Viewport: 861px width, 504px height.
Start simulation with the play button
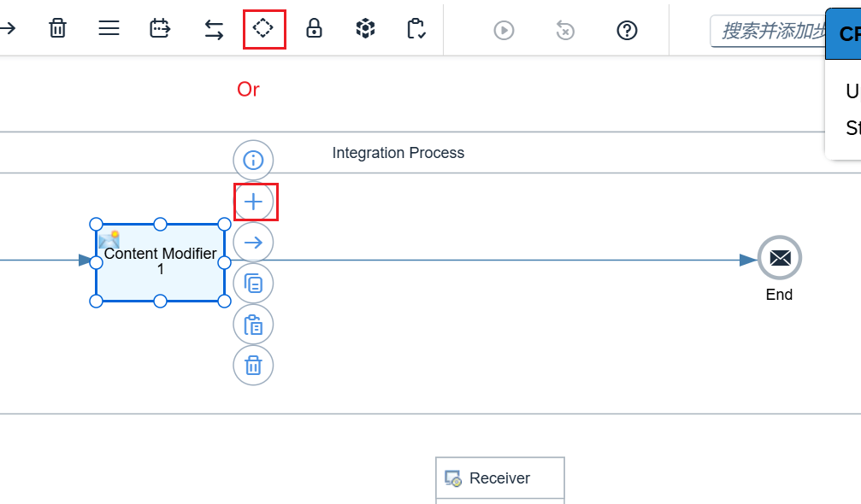[504, 30]
